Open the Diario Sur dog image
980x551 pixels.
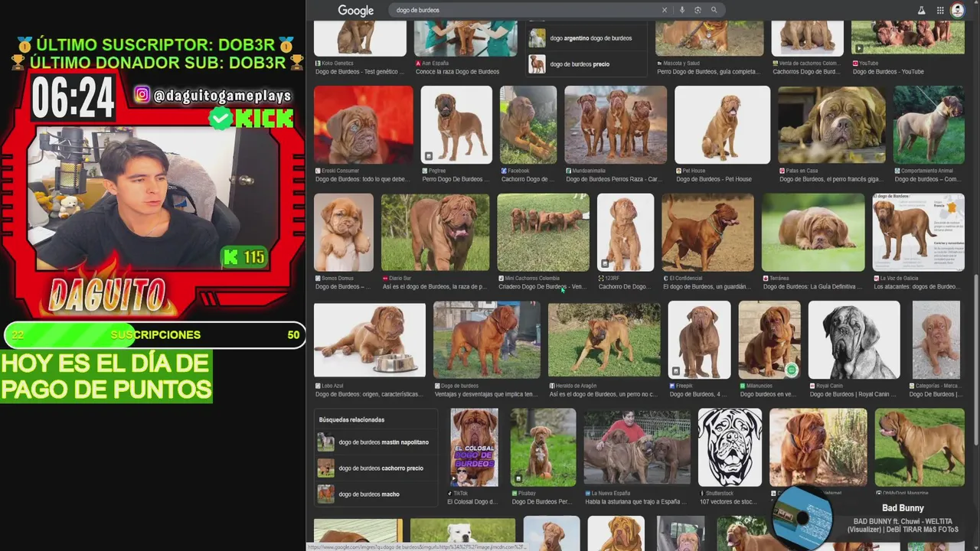click(x=435, y=233)
